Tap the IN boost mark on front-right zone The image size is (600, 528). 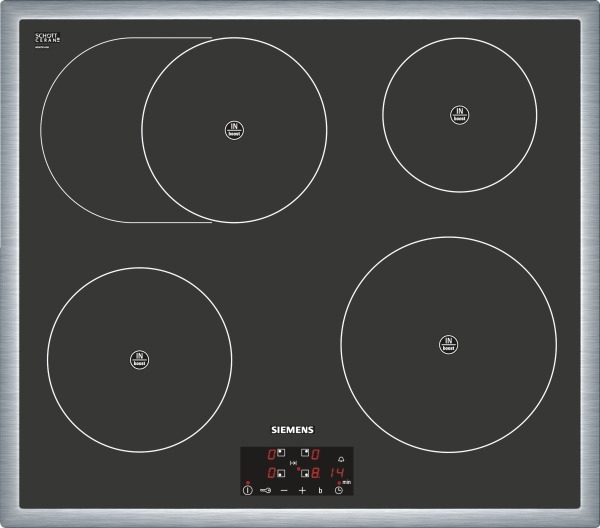(x=447, y=344)
